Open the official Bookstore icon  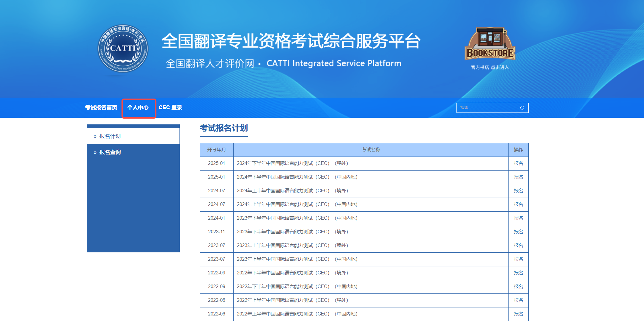tap(490, 44)
